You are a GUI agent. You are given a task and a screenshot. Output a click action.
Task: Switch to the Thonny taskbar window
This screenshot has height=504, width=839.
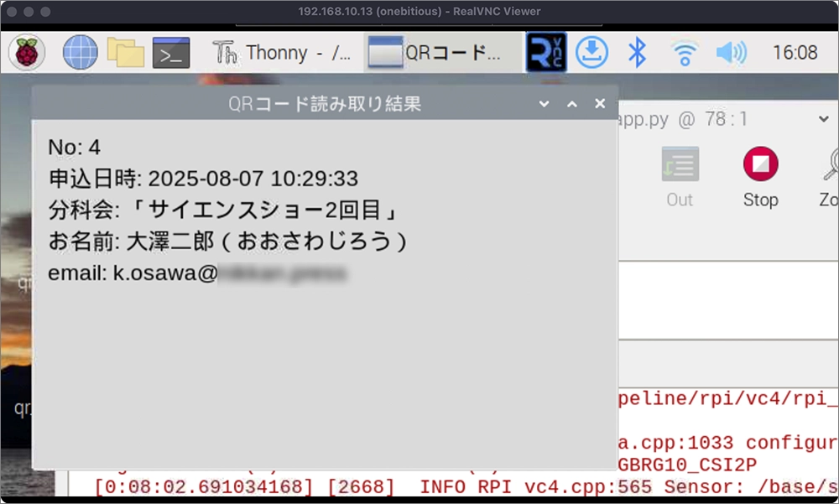tap(284, 53)
